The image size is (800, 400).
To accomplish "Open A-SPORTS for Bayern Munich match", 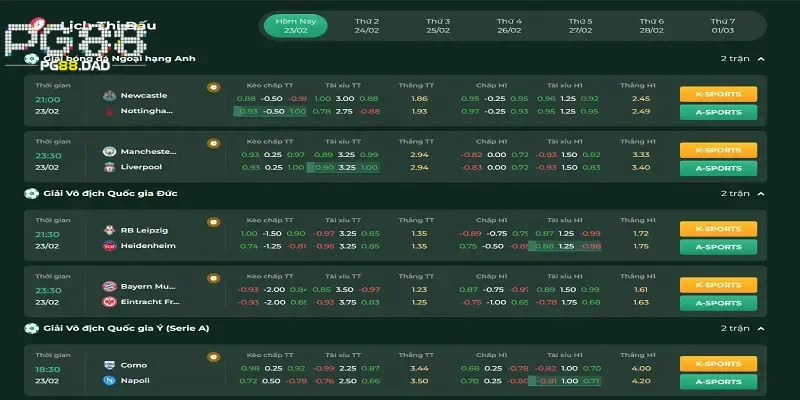I will coord(718,303).
